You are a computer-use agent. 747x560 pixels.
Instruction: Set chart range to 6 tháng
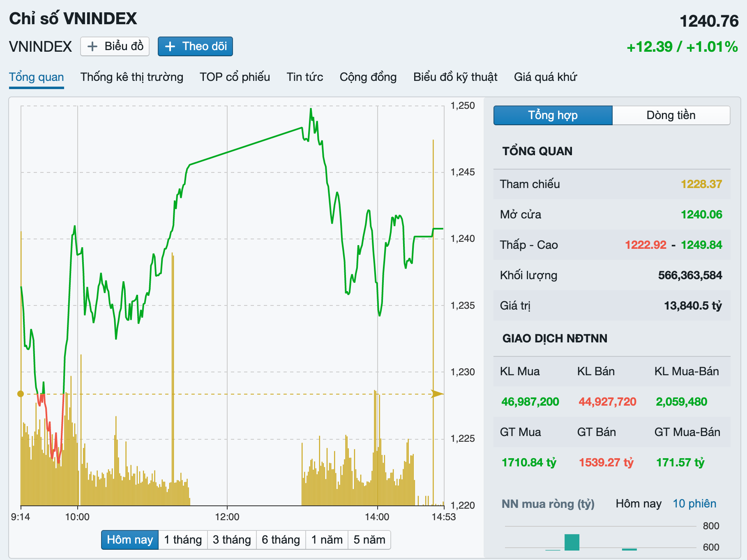pos(281,540)
